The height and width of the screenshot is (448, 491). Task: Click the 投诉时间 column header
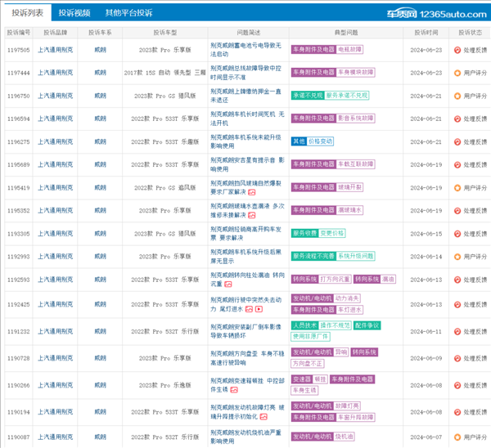click(x=426, y=32)
